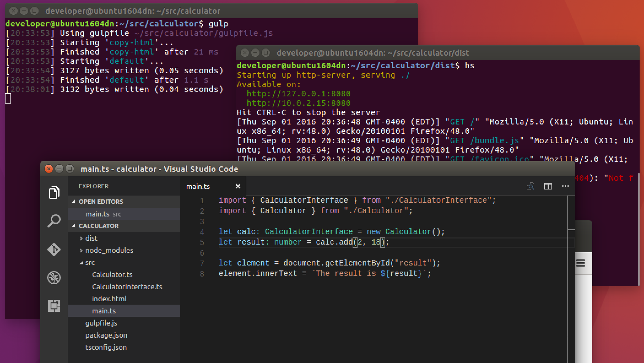Image resolution: width=644 pixels, height=363 pixels.
Task: Click the open changes icon in editor toolbar
Action: (530, 186)
